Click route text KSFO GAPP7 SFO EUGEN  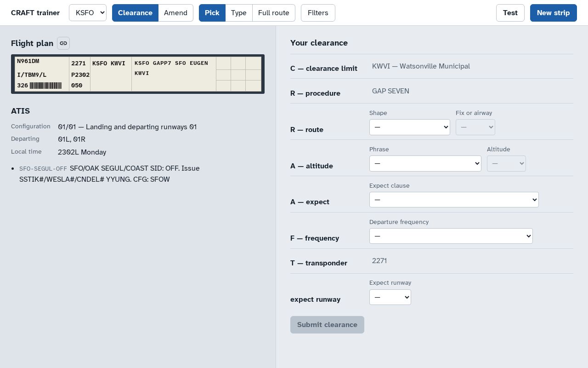tap(171, 63)
